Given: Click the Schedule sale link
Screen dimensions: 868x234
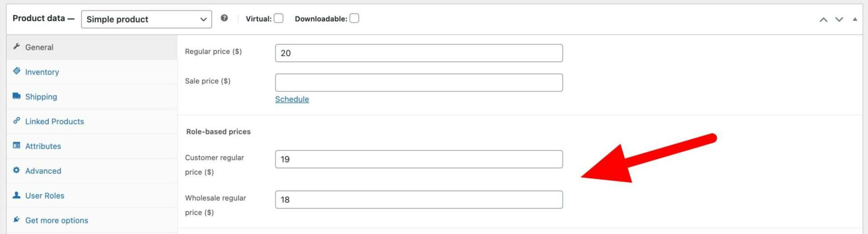Looking at the screenshot, I should click(x=292, y=99).
